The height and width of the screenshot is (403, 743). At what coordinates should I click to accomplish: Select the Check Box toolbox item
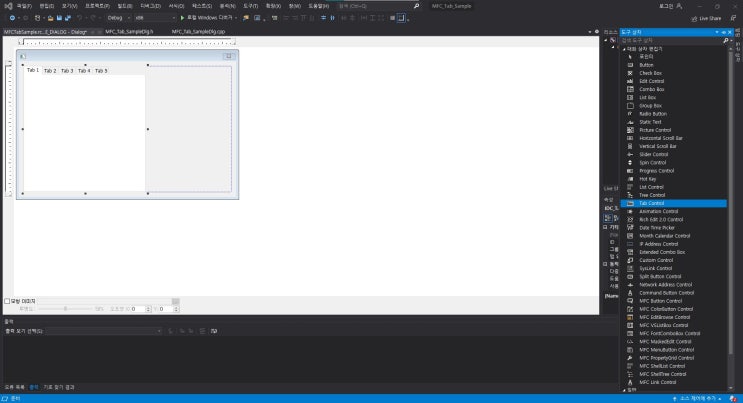[674, 73]
